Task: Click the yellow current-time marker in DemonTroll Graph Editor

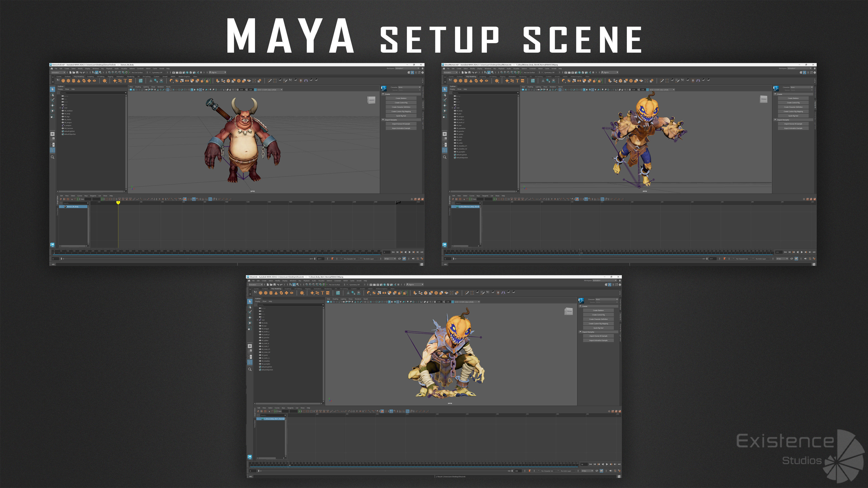Action: [118, 202]
